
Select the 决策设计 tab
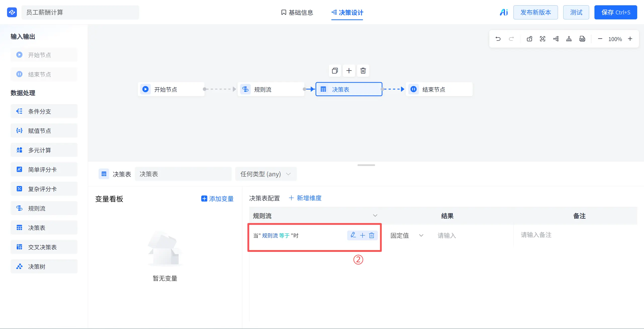click(x=347, y=12)
